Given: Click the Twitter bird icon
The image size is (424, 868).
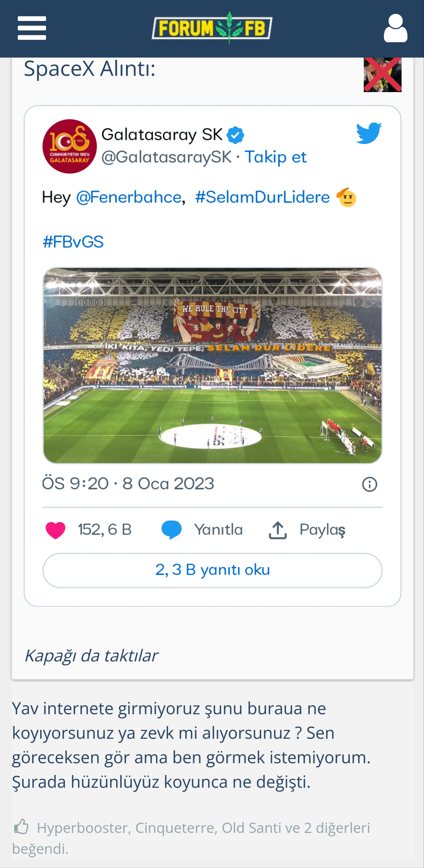Looking at the screenshot, I should point(369,133).
